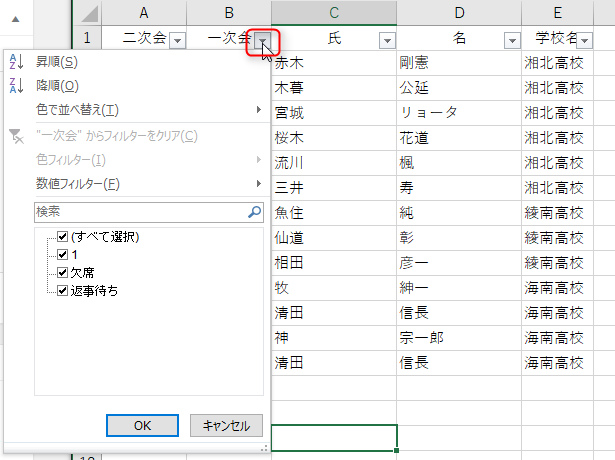The height and width of the screenshot is (460, 615).
Task: Open 名 column filter dropdown
Action: pos(512,40)
